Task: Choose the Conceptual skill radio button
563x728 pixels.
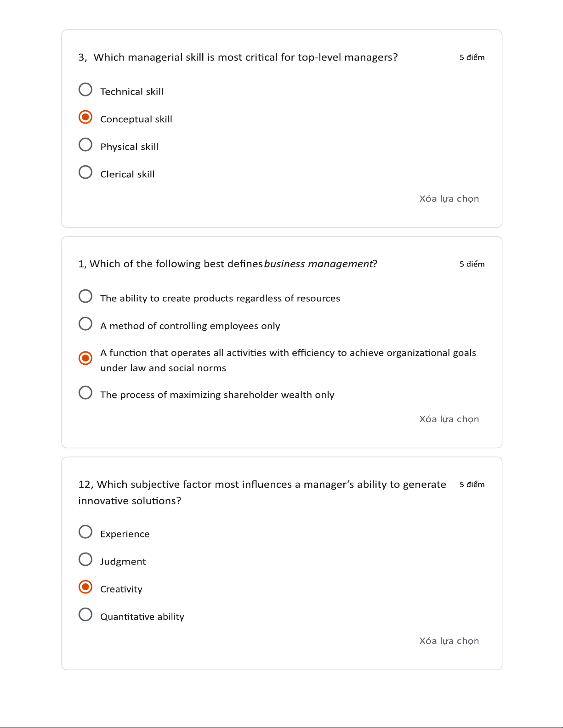Action: tap(85, 117)
